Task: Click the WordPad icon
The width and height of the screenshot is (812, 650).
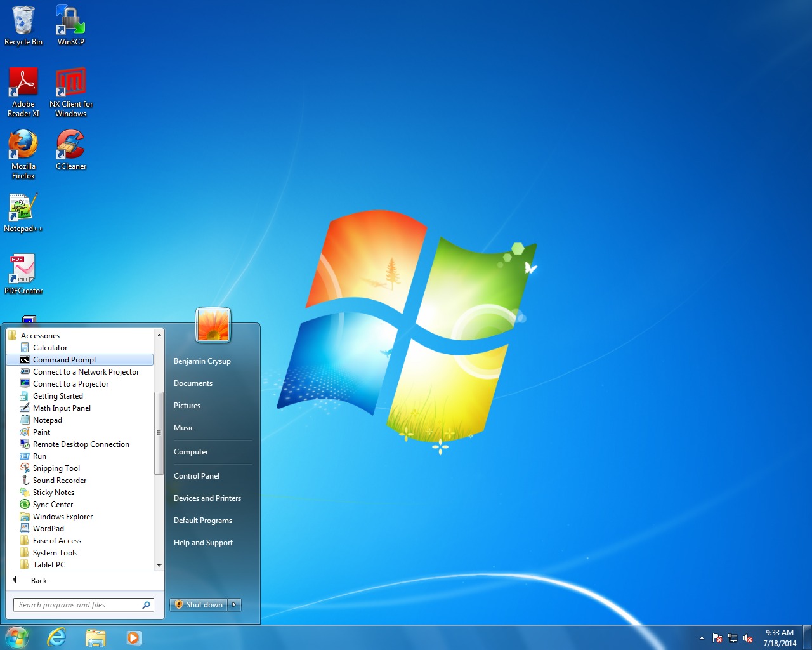Action: click(25, 529)
